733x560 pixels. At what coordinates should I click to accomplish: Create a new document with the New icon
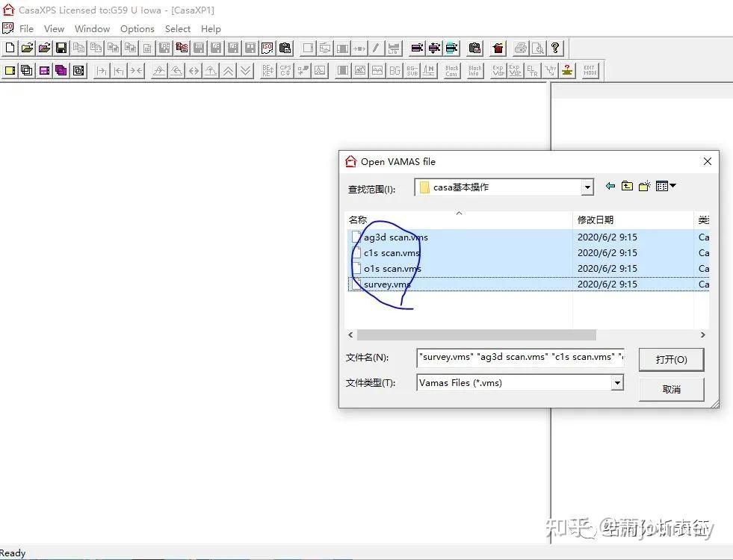pyautogui.click(x=10, y=48)
